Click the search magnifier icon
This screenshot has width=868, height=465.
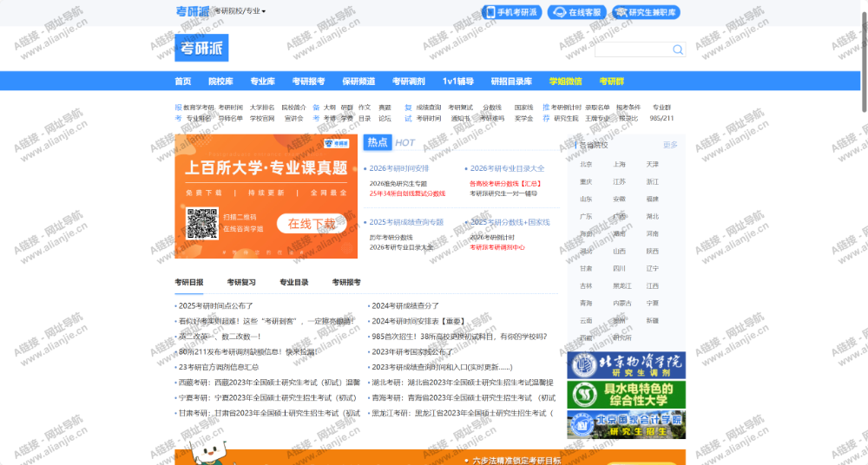point(678,49)
